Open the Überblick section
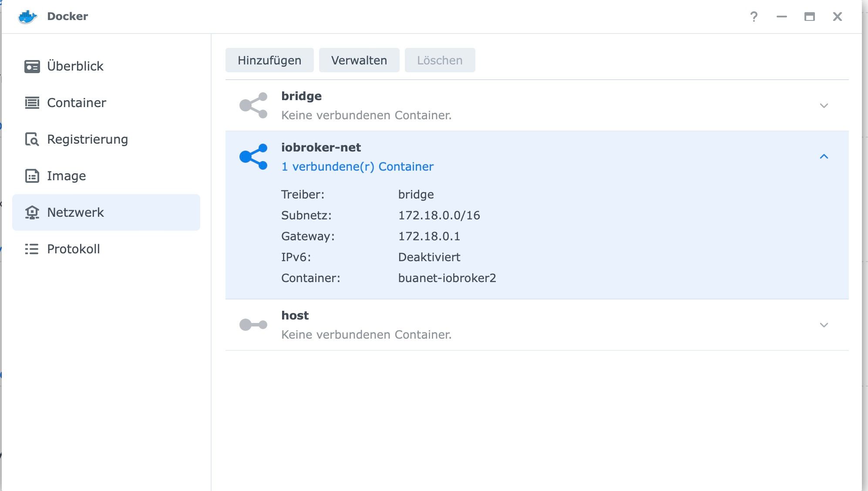The height and width of the screenshot is (491, 868). pos(75,66)
